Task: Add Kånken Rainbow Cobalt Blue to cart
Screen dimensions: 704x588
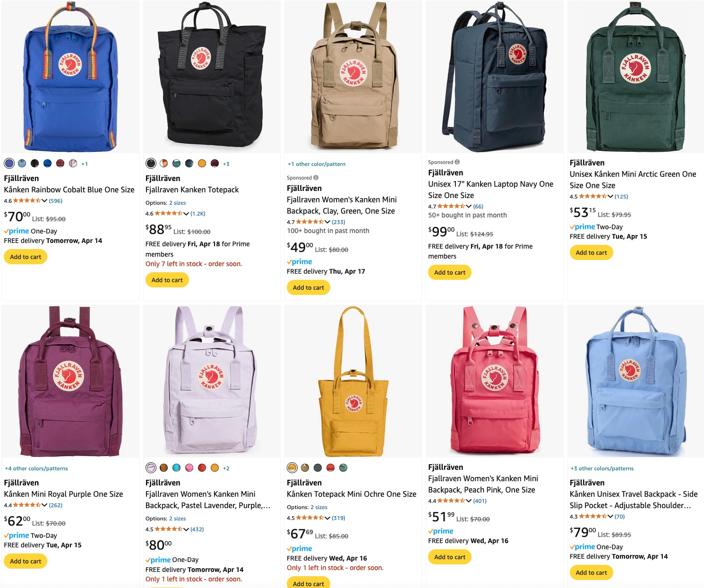Action: (x=26, y=257)
